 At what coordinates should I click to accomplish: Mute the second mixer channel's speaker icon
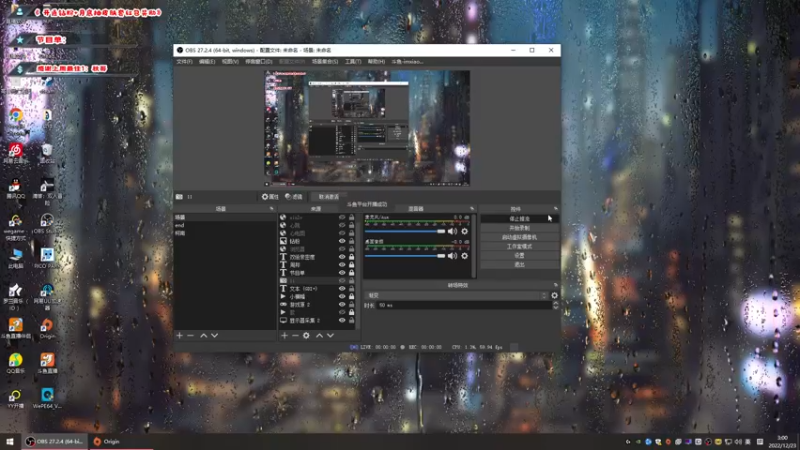tap(453, 256)
